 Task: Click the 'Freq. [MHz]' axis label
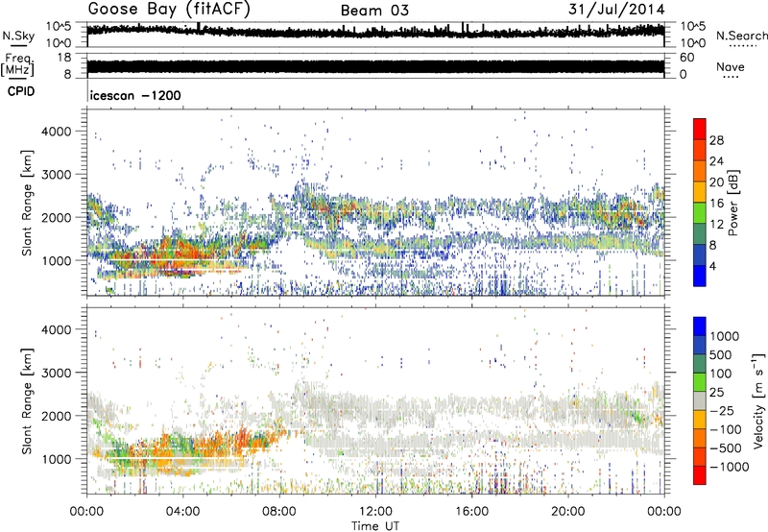coord(17,65)
